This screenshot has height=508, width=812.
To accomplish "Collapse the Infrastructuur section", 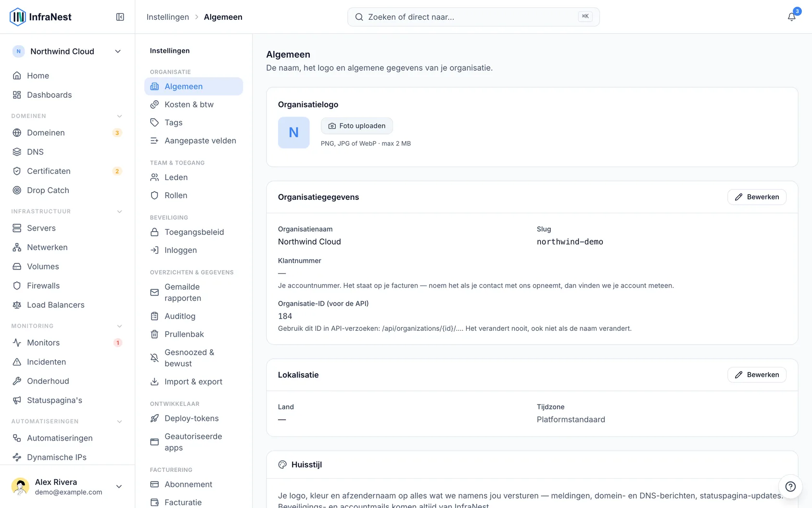I will click(119, 211).
